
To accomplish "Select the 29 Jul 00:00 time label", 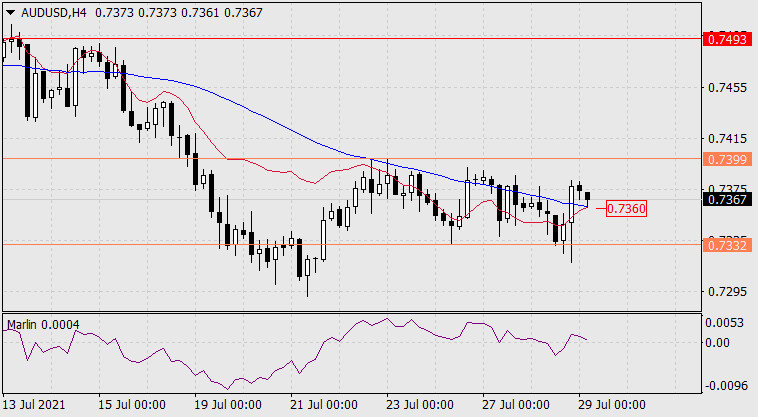I will 612,404.
